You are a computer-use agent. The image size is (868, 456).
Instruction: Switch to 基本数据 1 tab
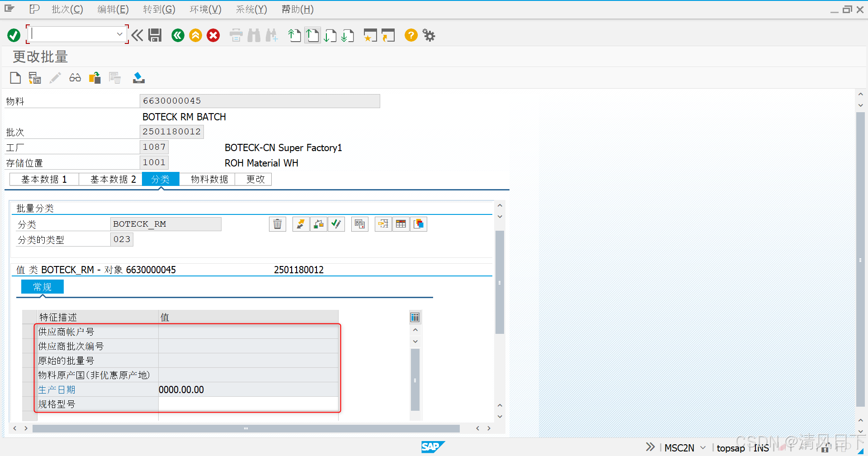pyautogui.click(x=44, y=179)
